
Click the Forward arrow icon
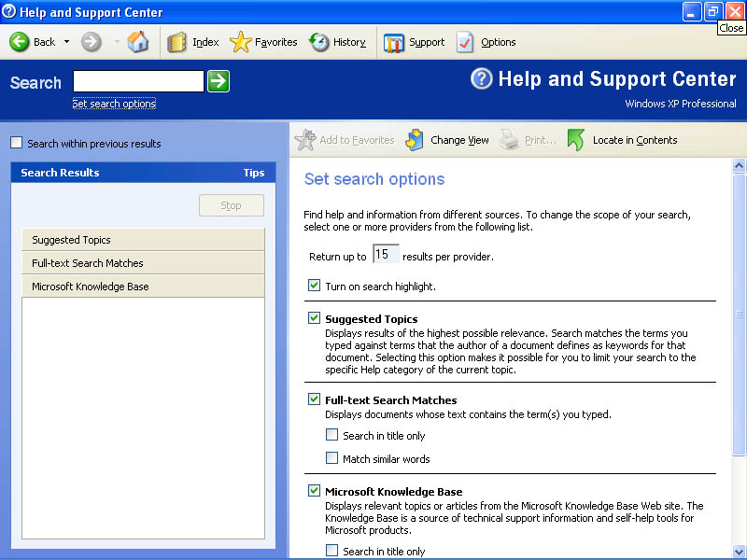tap(91, 42)
